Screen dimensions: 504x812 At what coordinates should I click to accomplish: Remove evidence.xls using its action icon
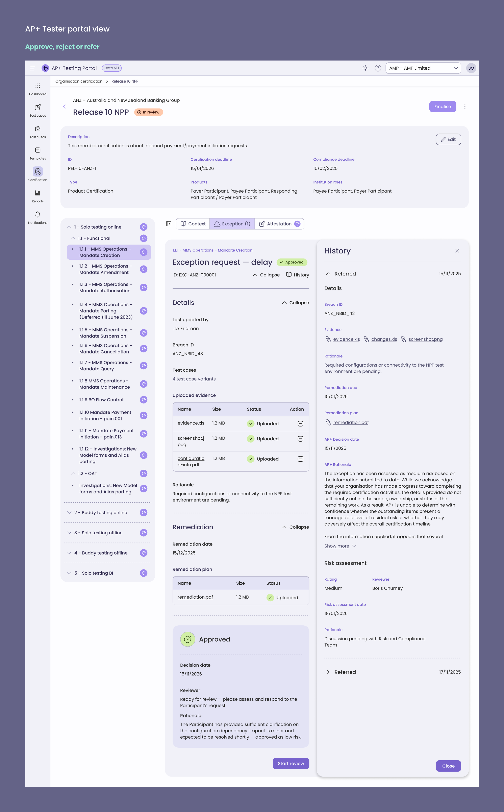pos(300,423)
